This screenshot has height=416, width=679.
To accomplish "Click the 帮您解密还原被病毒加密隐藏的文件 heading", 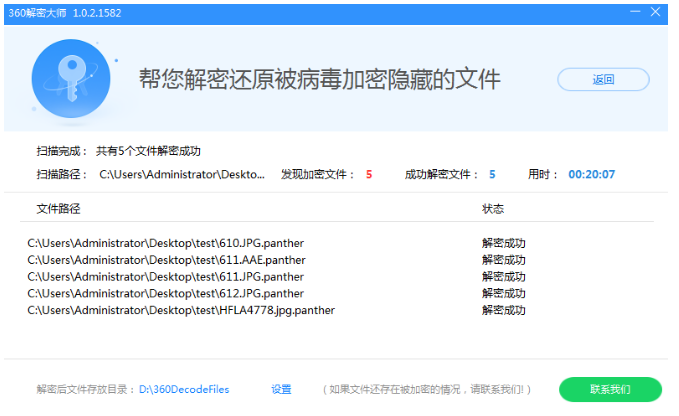I will 320,79.
